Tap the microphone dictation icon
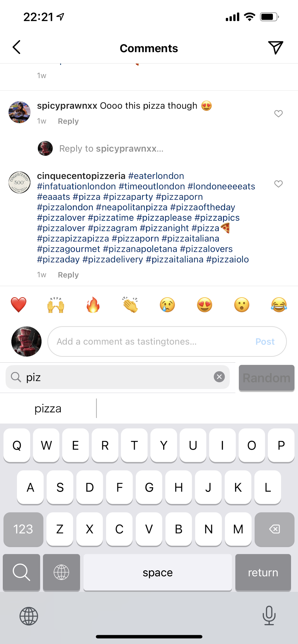 (x=269, y=615)
